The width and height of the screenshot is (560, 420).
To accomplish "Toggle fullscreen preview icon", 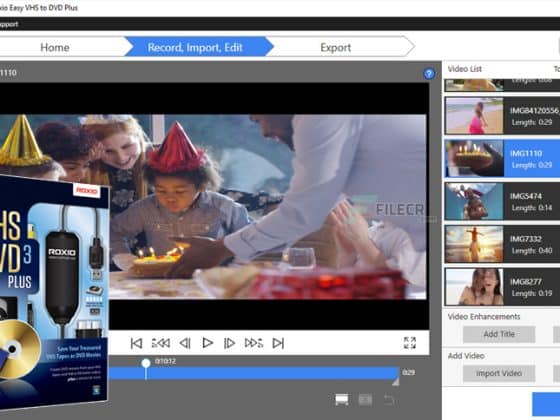I will [410, 343].
